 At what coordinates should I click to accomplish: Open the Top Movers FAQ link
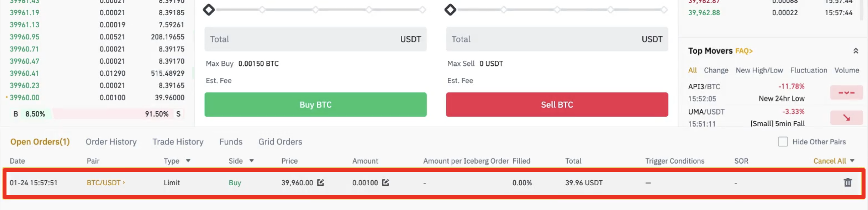coord(744,51)
